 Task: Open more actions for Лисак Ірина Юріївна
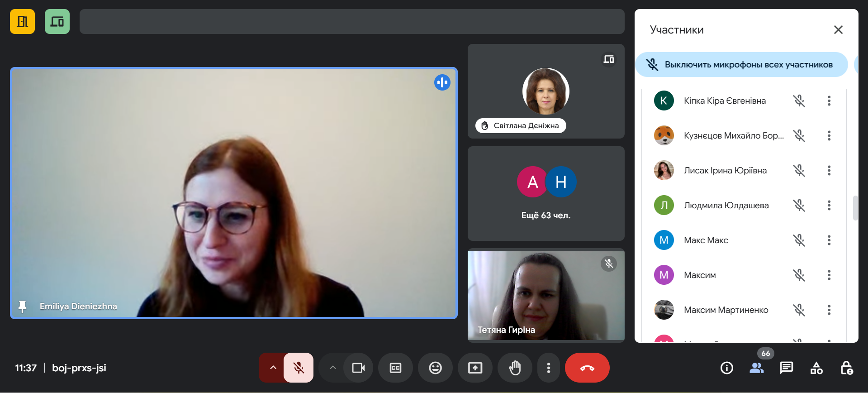point(829,170)
